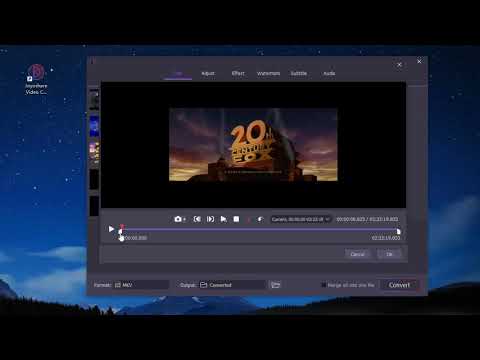
Task: Open the Subtitle tab
Action: [x=299, y=73]
